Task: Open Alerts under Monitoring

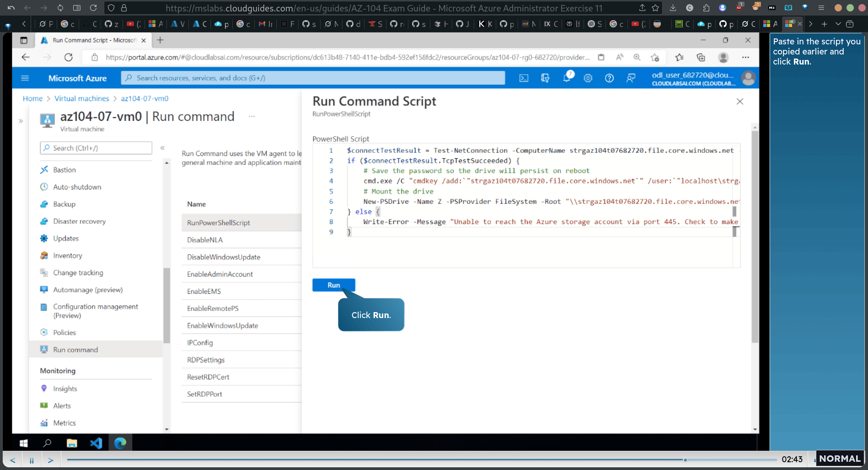Action: [62, 405]
